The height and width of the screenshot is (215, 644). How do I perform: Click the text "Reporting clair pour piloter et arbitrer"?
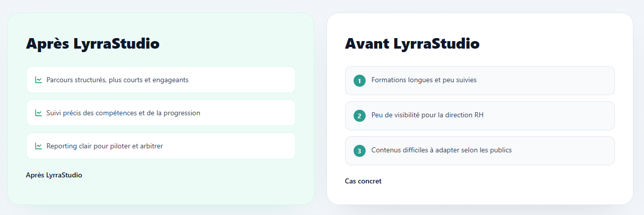tap(105, 146)
